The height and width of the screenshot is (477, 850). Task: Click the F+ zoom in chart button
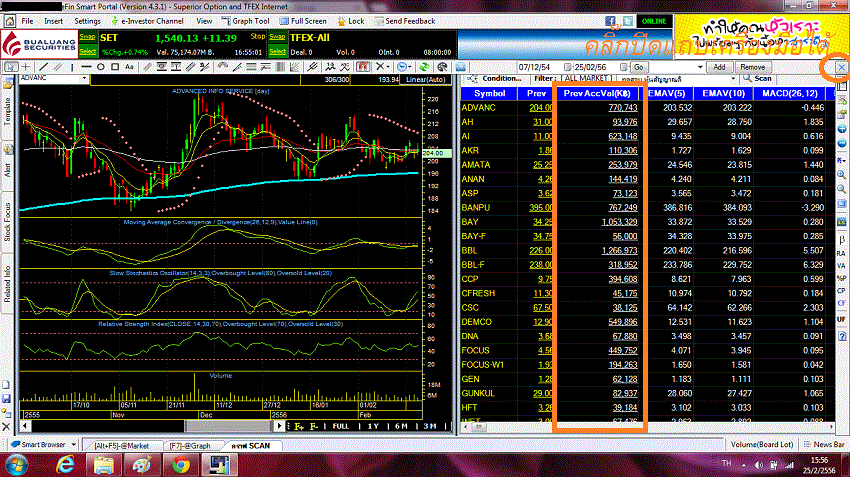pyautogui.click(x=299, y=427)
